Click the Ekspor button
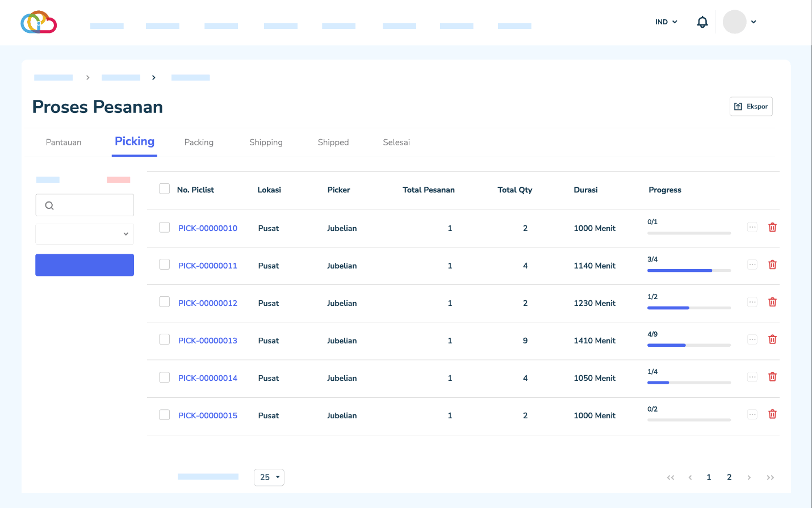Screen dimensions: 812x508 tap(751, 107)
